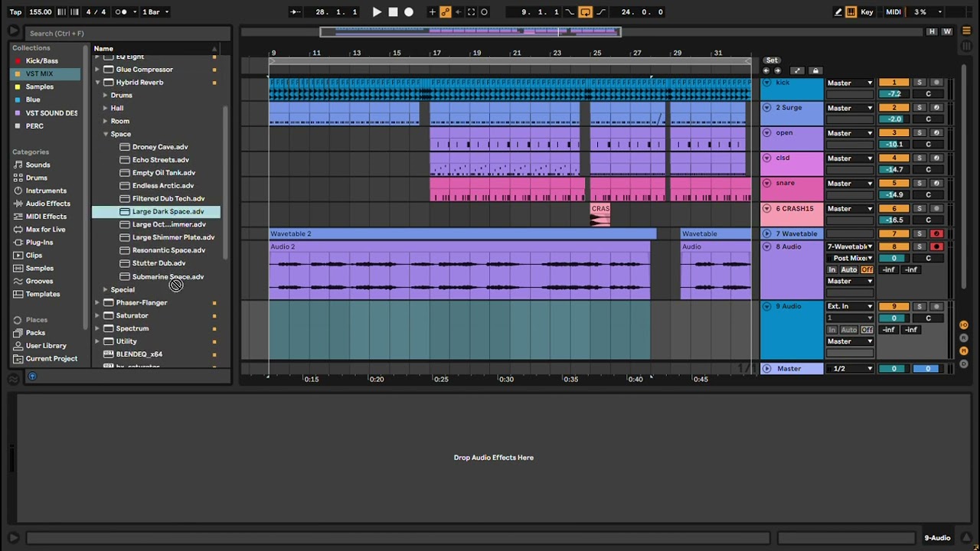This screenshot has width=980, height=551.
Task: Toggle the computer MIDI keyboard icon
Action: pos(851,11)
